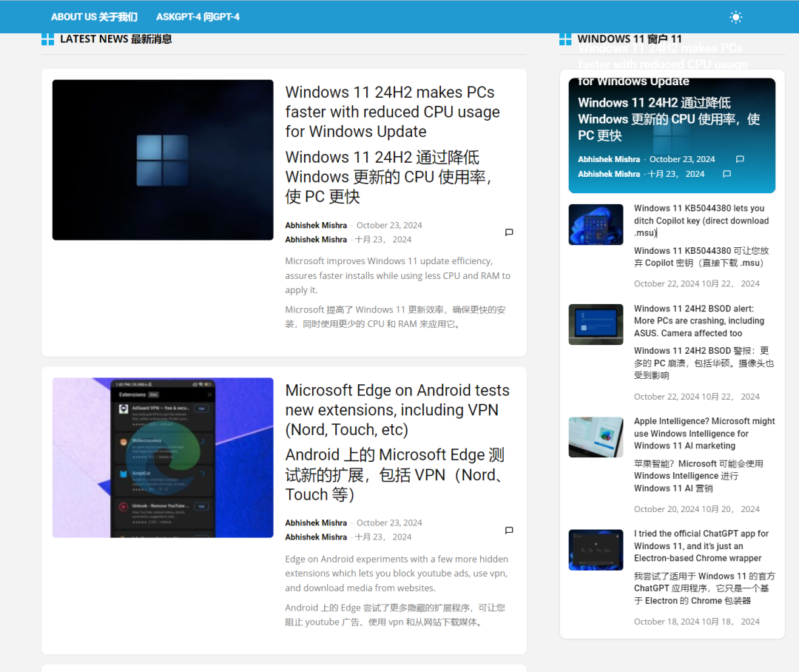The width and height of the screenshot is (799, 672).
Task: Click 'October 18, 2024' date in sidebar
Action: pos(667,622)
